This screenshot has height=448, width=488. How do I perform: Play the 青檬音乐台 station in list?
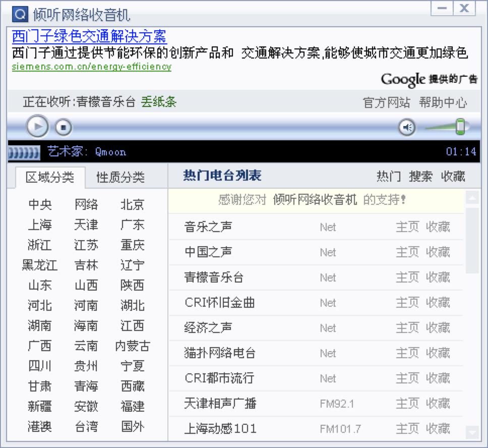[214, 277]
